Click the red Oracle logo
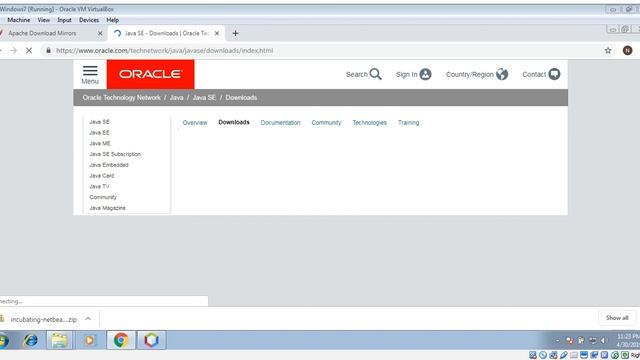 (x=151, y=74)
